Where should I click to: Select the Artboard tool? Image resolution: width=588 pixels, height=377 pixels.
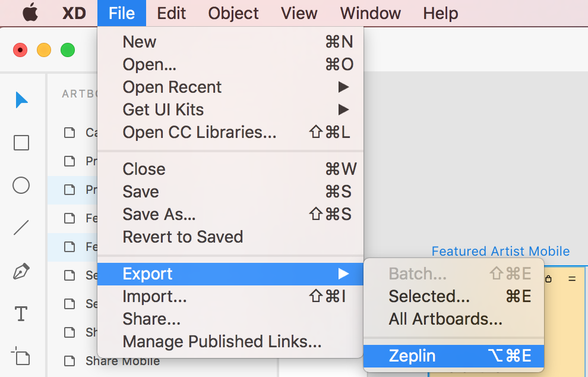point(21,356)
